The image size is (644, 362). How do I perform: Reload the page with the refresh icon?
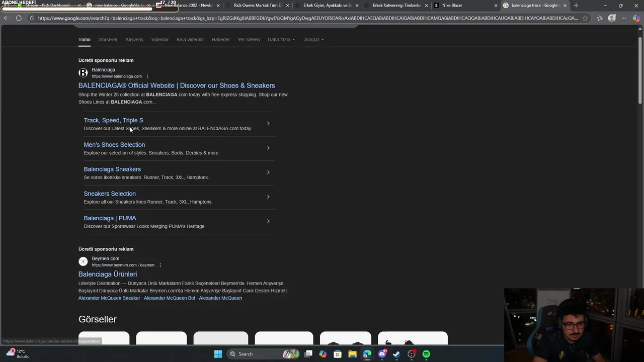[19, 18]
